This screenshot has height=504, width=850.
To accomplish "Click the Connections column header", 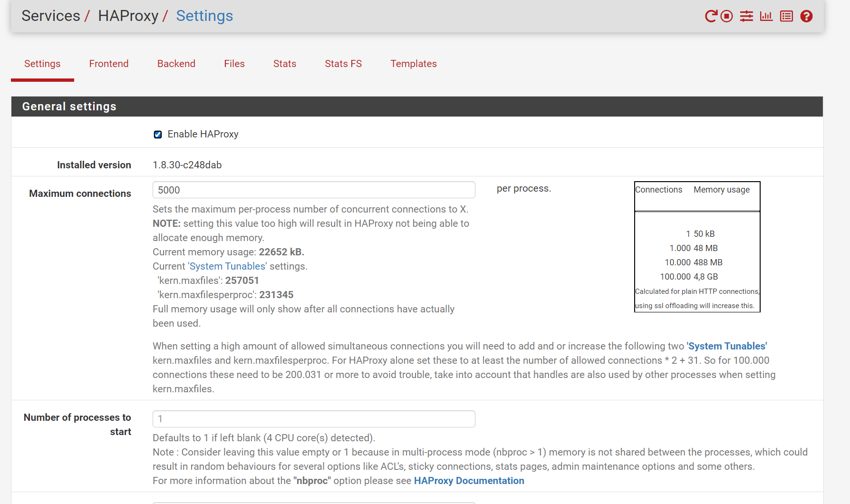I will pos(658,190).
